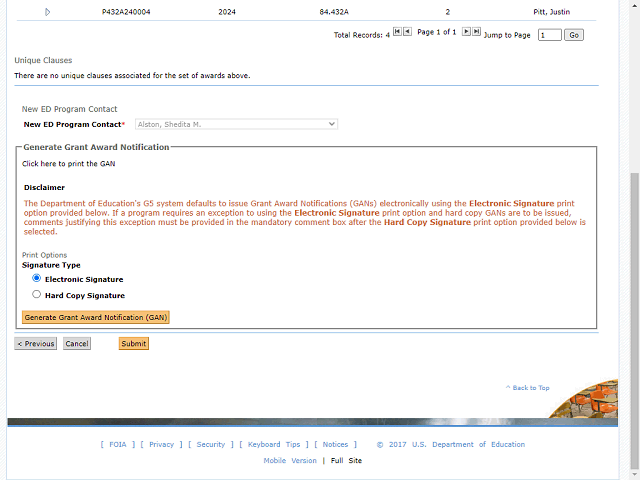The image size is (640, 480).
Task: Select the Electronic Signature radio button
Action: (36, 278)
